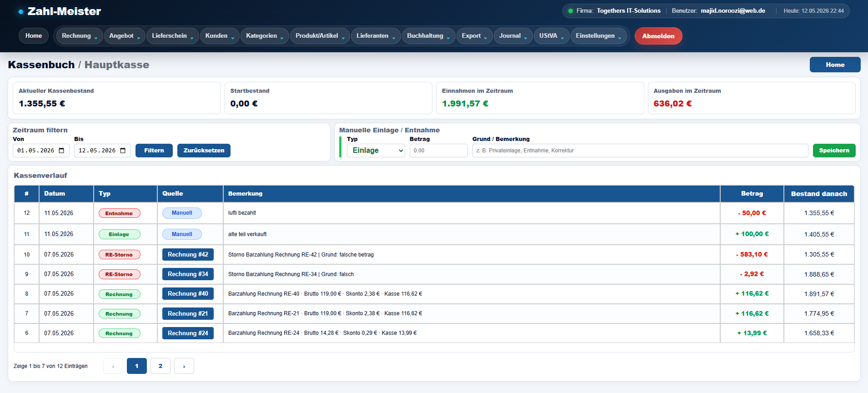
Task: Click the Einlage badge in row 11
Action: point(120,234)
